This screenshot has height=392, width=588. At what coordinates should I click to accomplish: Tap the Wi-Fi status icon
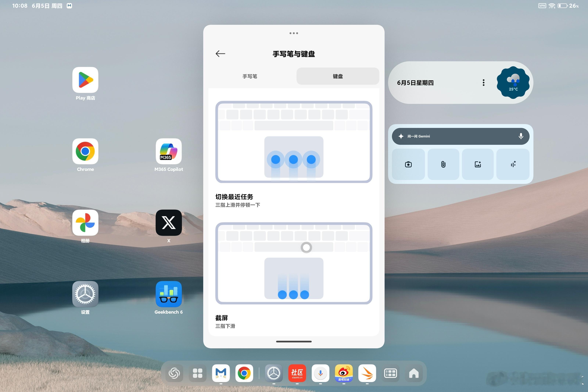(552, 6)
